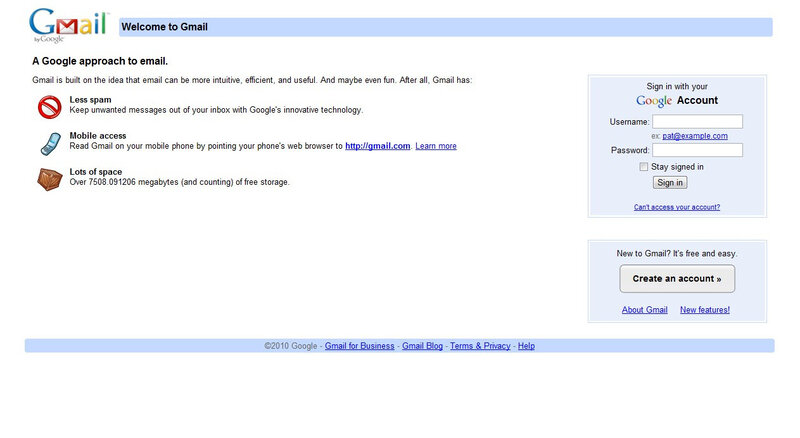Click the 'A Google approach to email.' heading
Viewport: 800px width, 438px height.
pos(100,61)
